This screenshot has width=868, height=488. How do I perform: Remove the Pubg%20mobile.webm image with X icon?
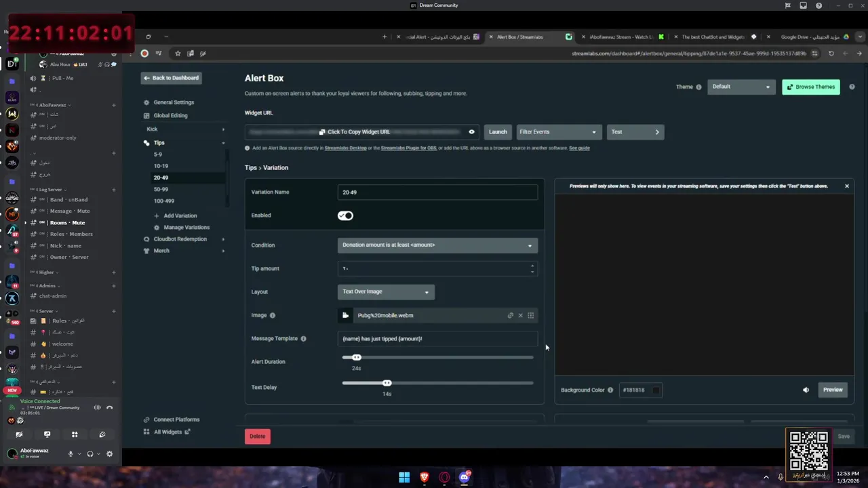tap(521, 315)
